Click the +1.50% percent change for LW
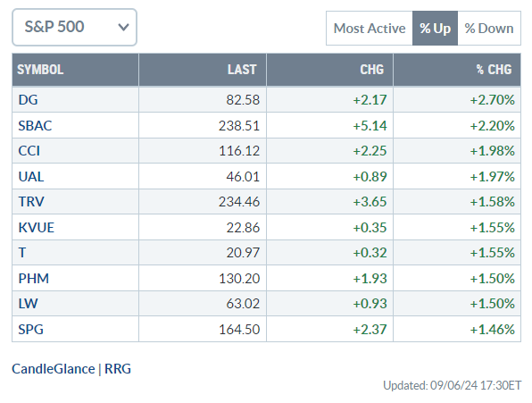 point(493,304)
